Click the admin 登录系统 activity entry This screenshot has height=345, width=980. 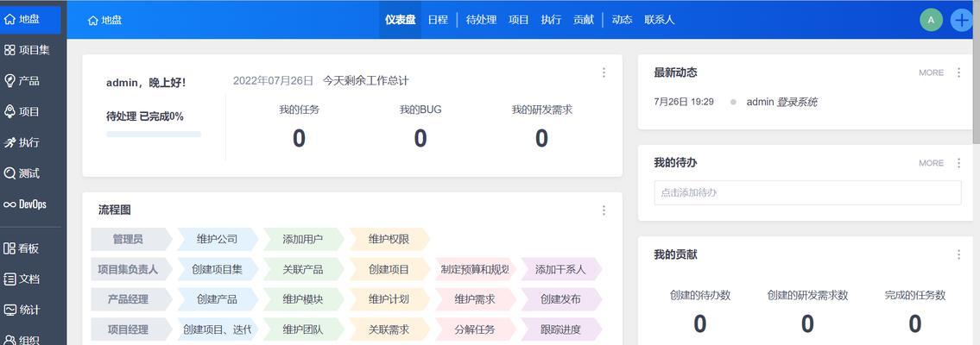click(x=782, y=102)
